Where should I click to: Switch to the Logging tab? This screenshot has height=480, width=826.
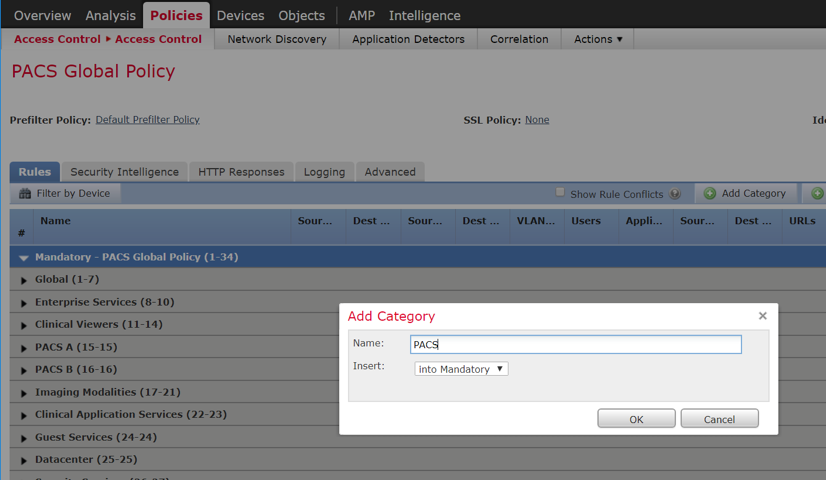click(x=324, y=172)
